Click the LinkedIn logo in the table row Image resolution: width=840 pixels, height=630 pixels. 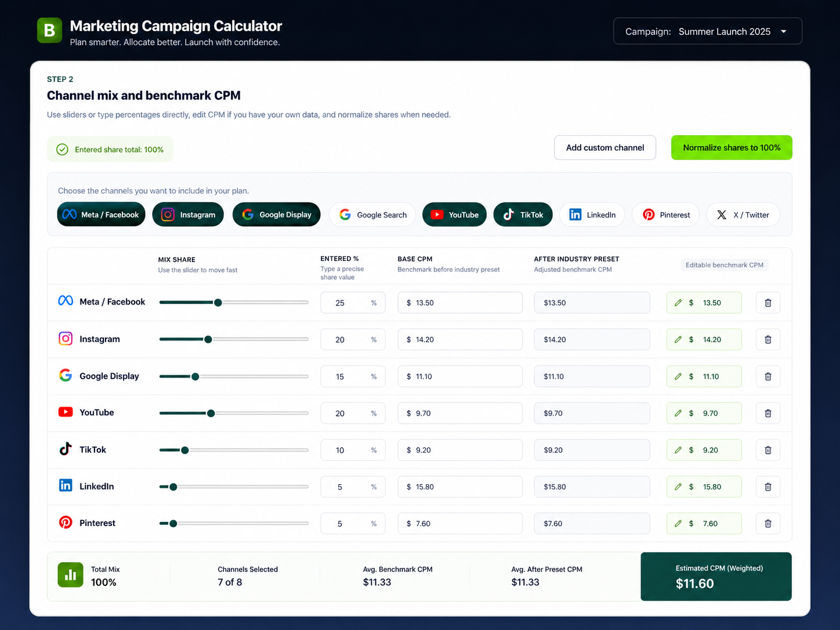point(66,486)
